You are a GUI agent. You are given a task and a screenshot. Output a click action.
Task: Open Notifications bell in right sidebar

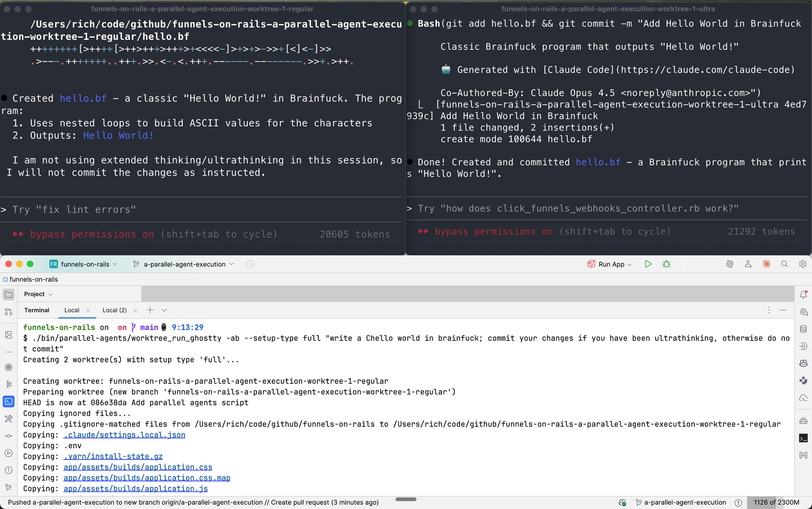click(x=803, y=295)
